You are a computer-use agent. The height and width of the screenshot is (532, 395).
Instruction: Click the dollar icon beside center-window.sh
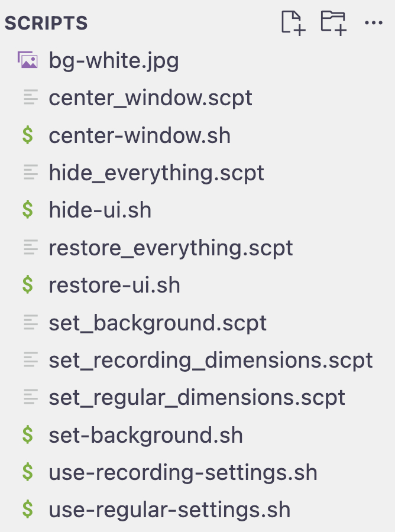pos(28,135)
